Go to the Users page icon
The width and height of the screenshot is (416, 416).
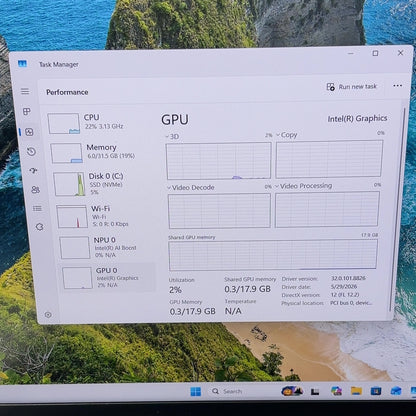pos(35,190)
